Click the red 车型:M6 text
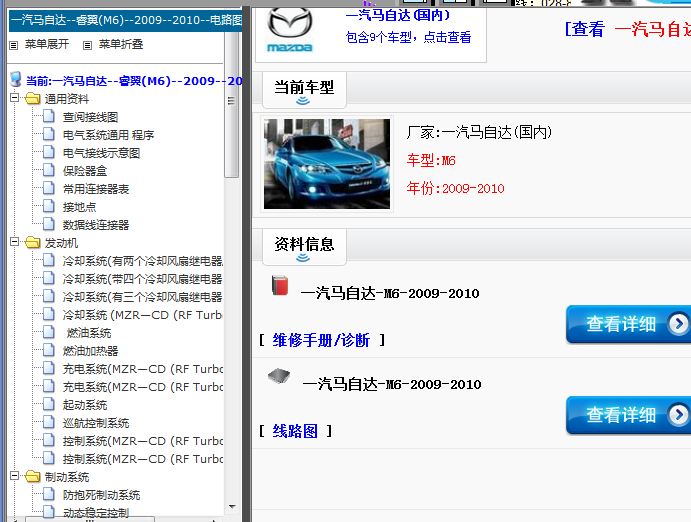691x522 pixels. 431,160
